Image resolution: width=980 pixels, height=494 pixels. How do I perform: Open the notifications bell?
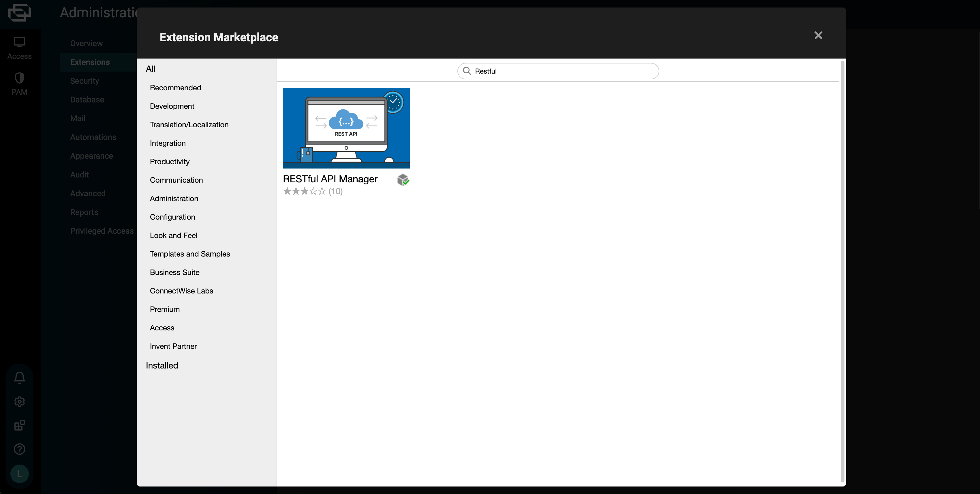click(x=19, y=377)
